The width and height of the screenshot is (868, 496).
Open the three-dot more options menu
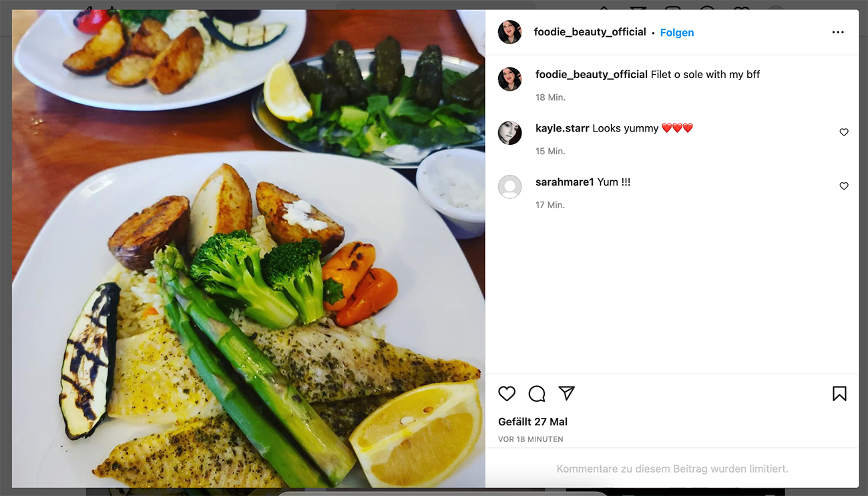coord(838,32)
